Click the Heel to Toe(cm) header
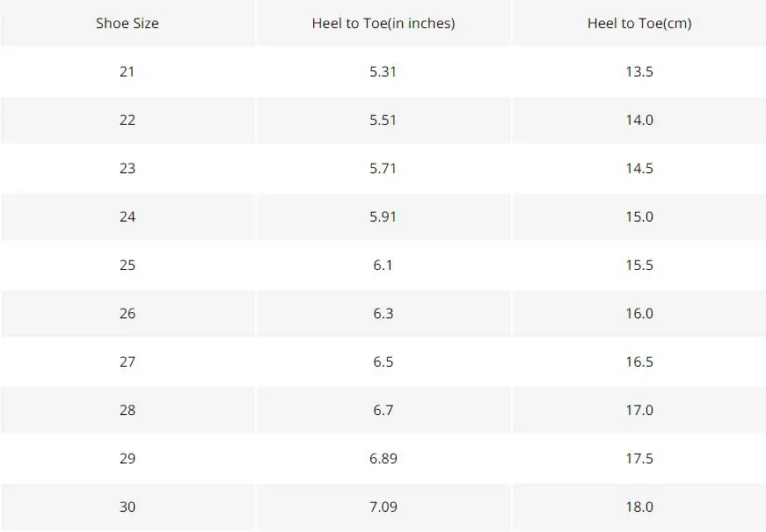This screenshot has height=532, width=766. (x=639, y=24)
